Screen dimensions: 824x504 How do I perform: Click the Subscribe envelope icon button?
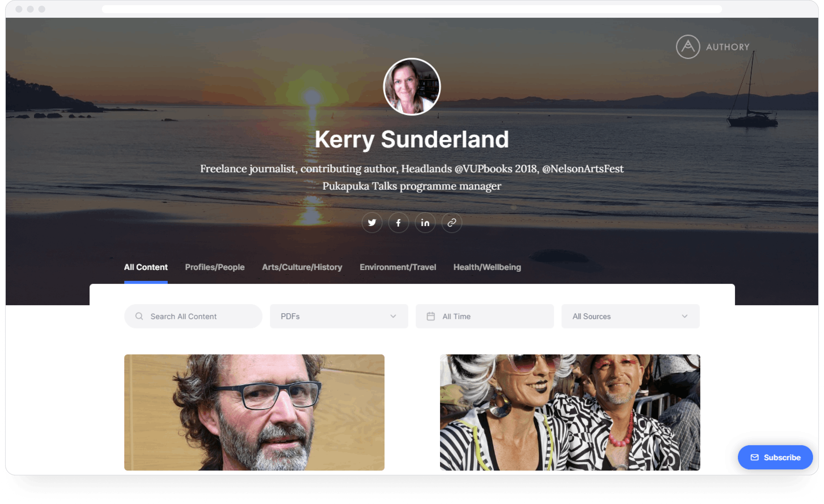[755, 458]
